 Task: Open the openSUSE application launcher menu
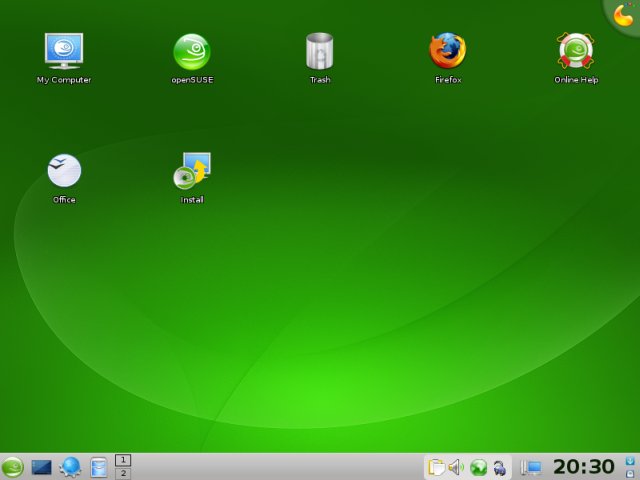coord(12,467)
